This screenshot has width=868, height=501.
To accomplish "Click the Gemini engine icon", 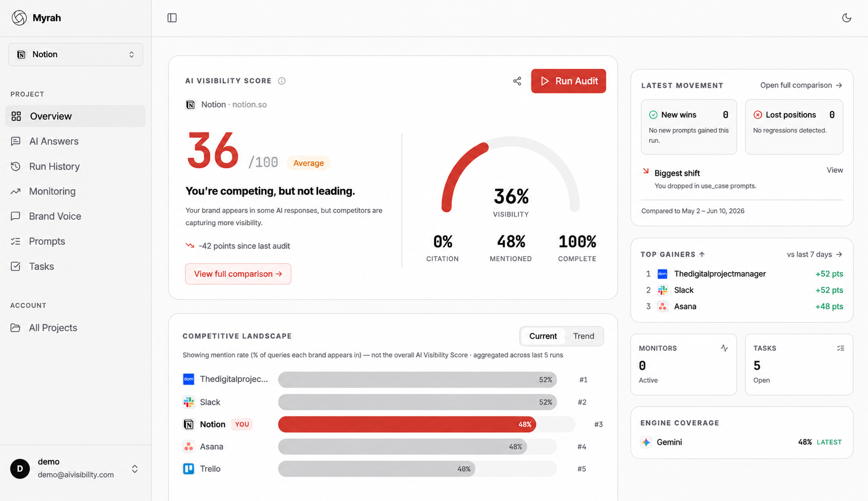I will (646, 443).
